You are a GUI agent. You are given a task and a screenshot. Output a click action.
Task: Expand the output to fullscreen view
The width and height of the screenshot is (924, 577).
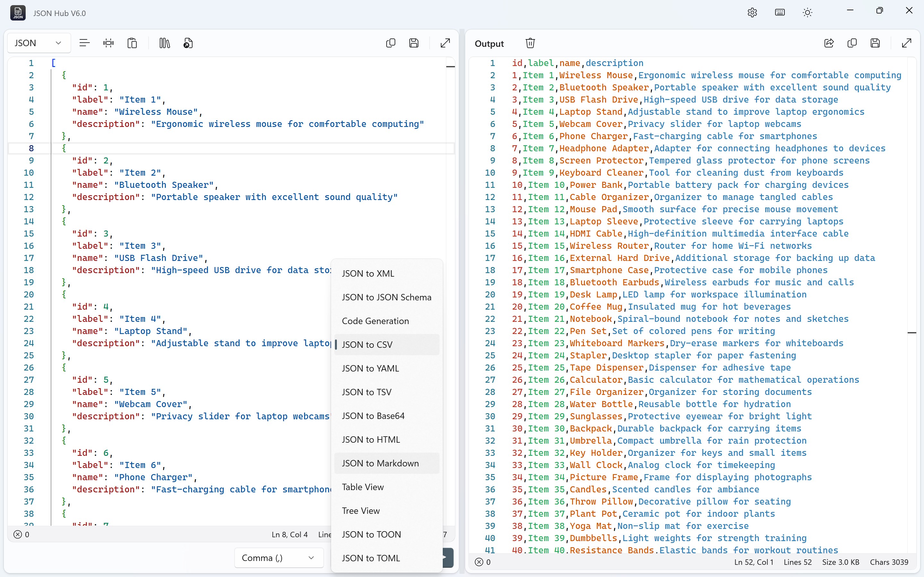pyautogui.click(x=906, y=43)
